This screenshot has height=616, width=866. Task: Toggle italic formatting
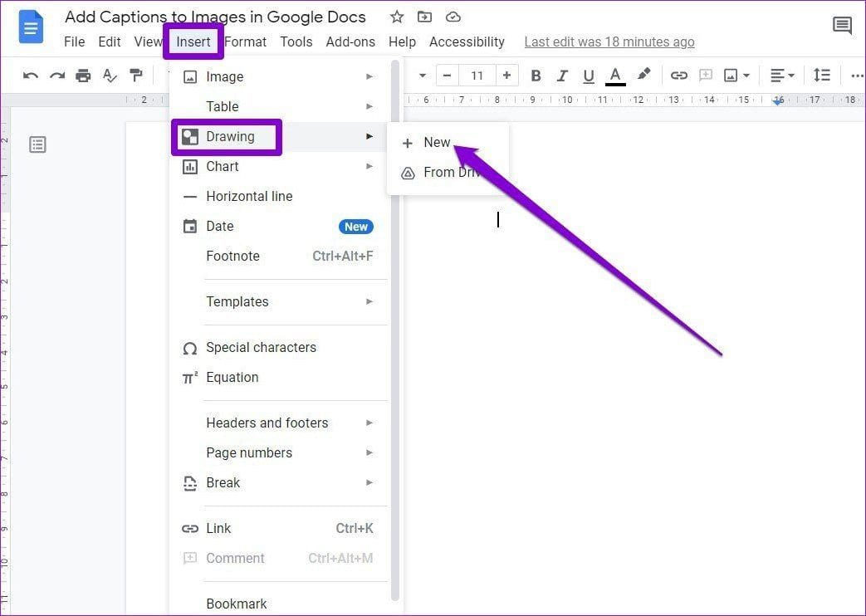click(562, 75)
